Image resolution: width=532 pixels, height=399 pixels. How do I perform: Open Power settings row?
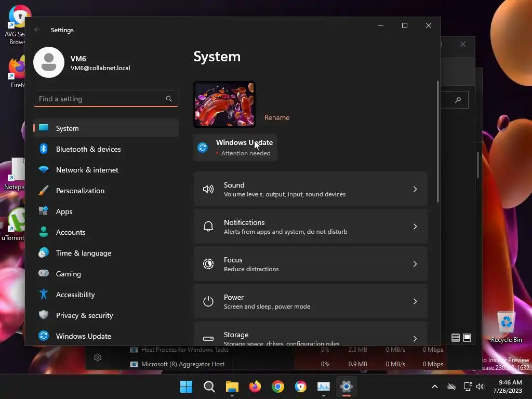click(311, 301)
